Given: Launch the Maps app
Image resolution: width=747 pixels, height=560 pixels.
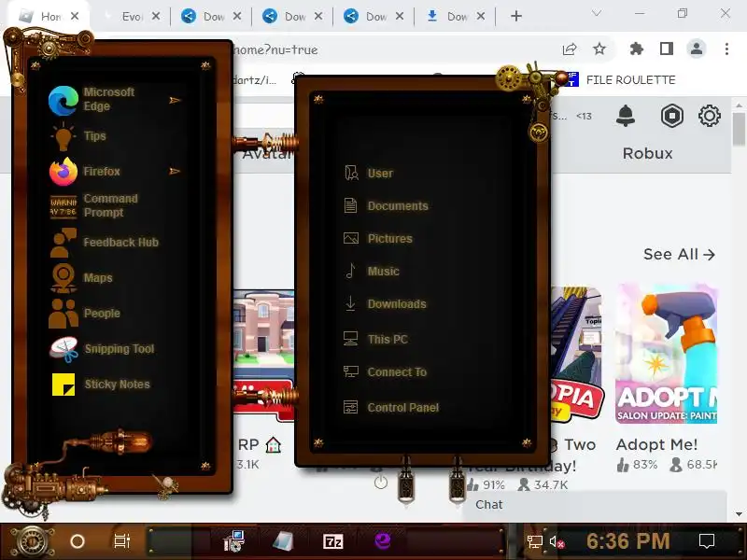Looking at the screenshot, I should [81, 277].
